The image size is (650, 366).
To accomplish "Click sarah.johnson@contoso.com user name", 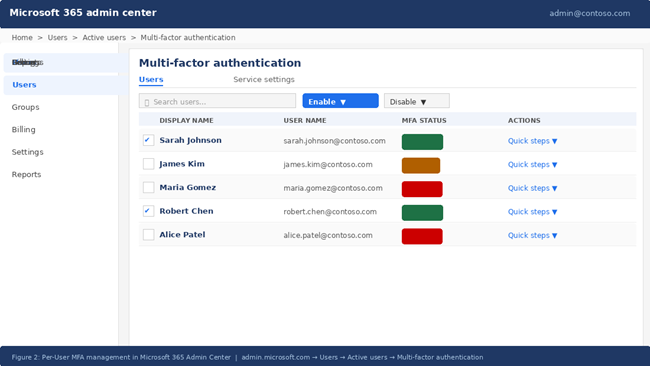I will (335, 141).
